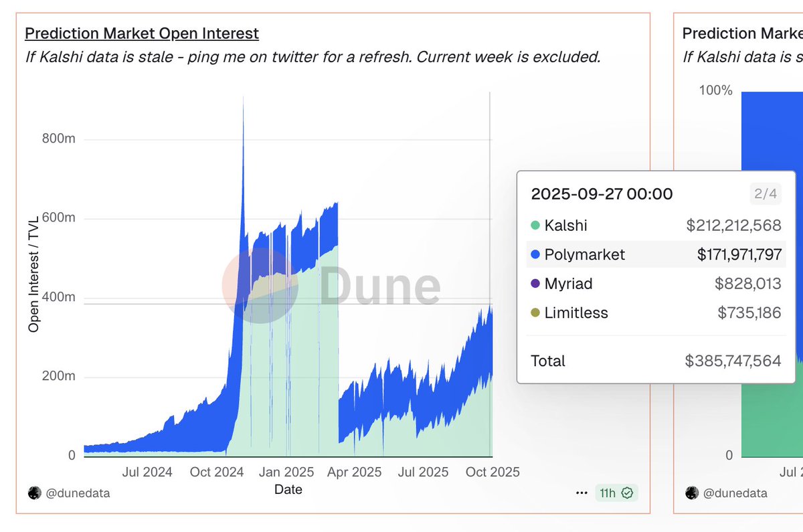Click the Oct 2024 x-axis label

click(x=217, y=472)
